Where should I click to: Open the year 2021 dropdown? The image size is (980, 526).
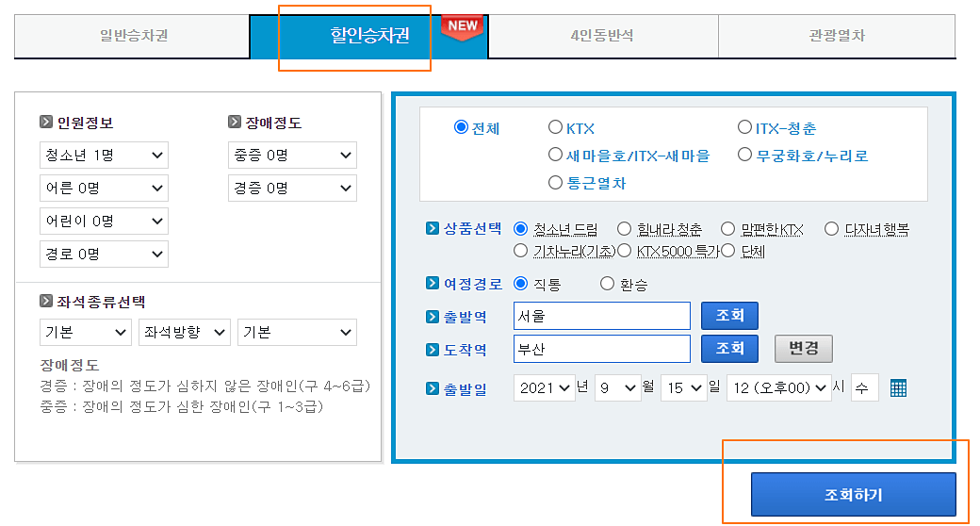pos(545,387)
